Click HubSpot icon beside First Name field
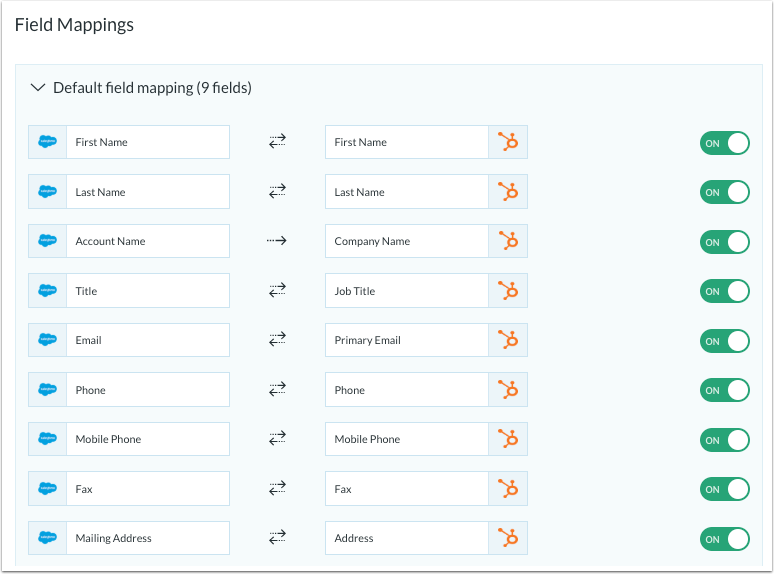 (x=508, y=142)
